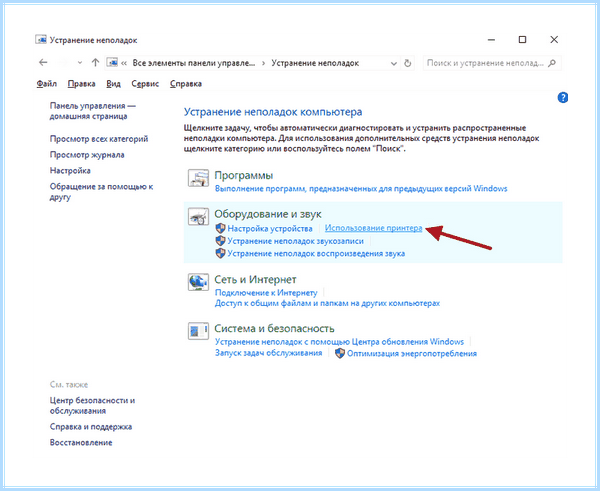Click Запуск задач обслуживания link

pyautogui.click(x=268, y=353)
